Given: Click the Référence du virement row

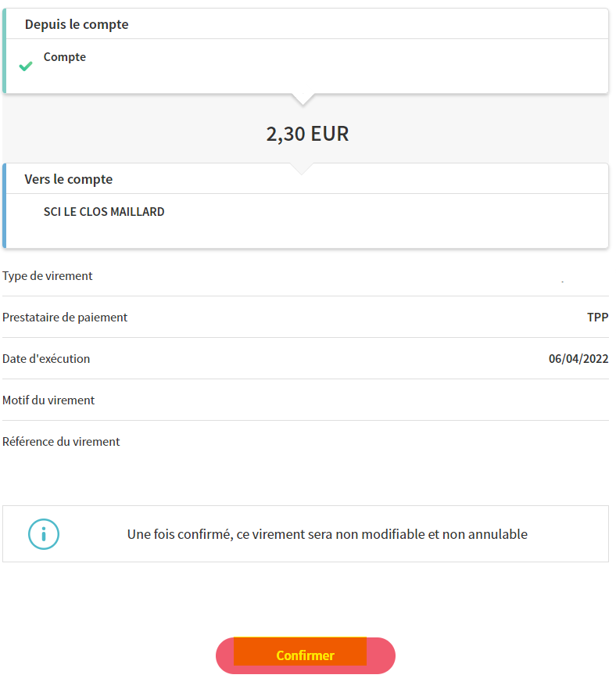Looking at the screenshot, I should pyautogui.click(x=305, y=441).
